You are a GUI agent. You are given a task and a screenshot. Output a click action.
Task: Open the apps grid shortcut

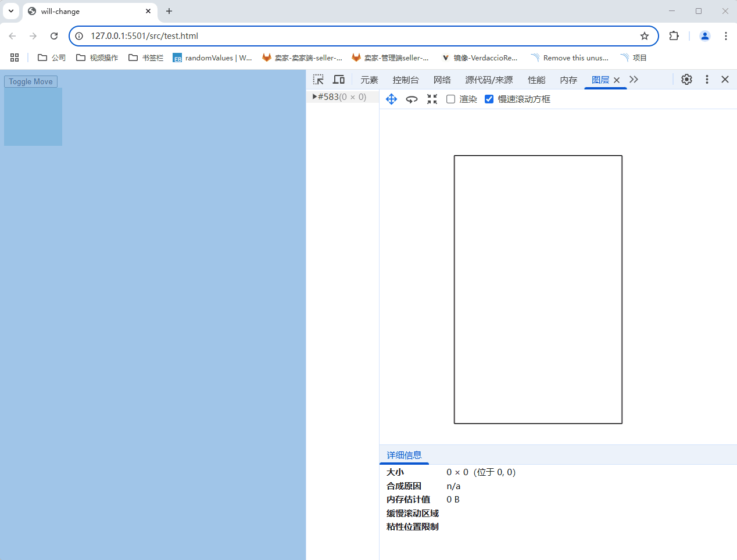(15, 58)
